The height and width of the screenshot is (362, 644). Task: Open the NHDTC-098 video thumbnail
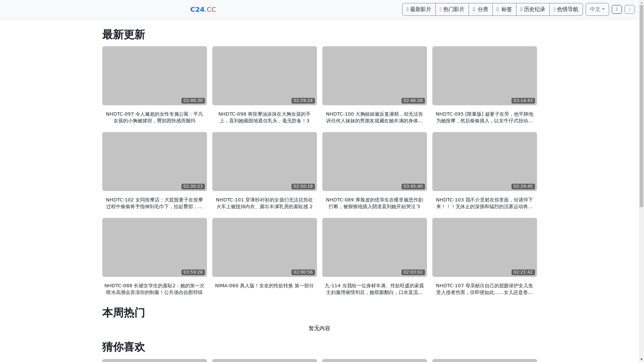pyautogui.click(x=265, y=76)
